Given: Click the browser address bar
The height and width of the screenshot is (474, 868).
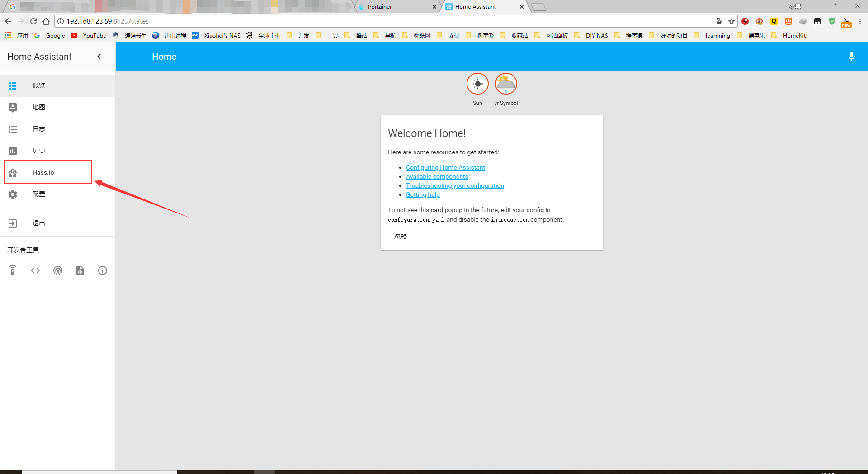Looking at the screenshot, I should pyautogui.click(x=362, y=21).
